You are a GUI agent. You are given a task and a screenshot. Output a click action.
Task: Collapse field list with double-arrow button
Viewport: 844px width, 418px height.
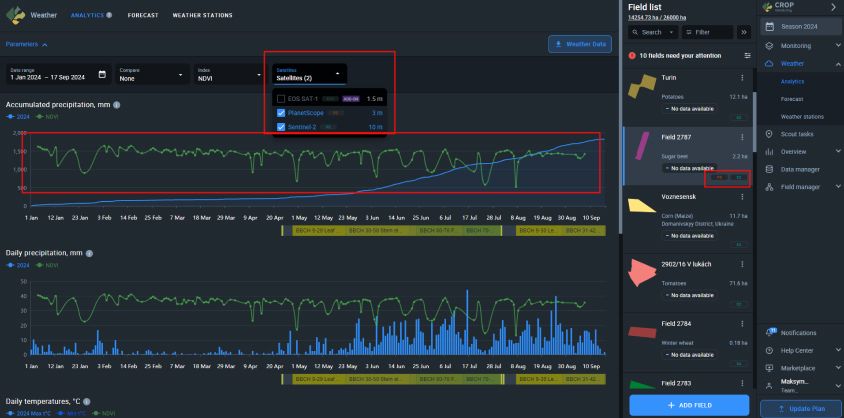[744, 32]
